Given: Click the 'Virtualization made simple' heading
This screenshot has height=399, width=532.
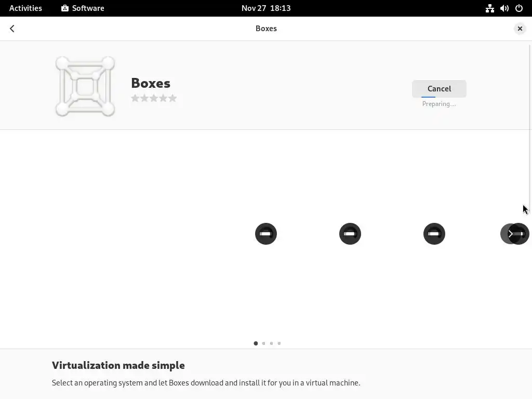Looking at the screenshot, I should point(118,365).
